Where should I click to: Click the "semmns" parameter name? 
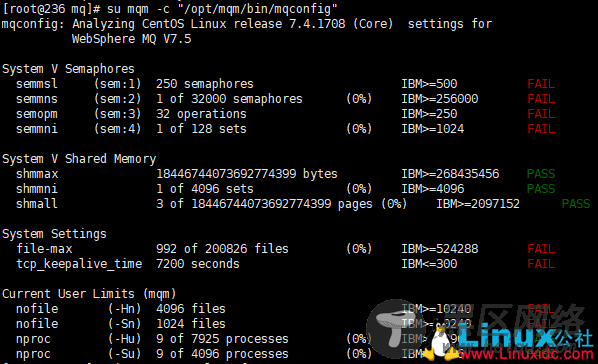point(37,99)
